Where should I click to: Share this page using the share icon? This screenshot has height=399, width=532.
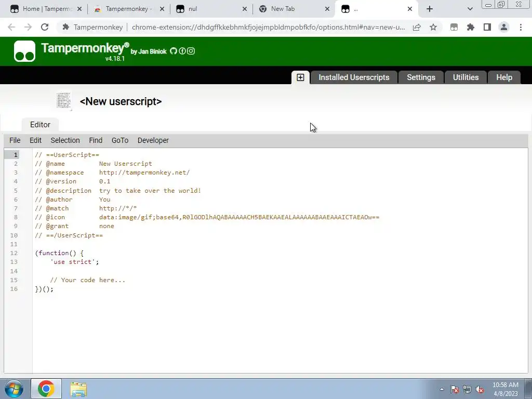point(417,27)
